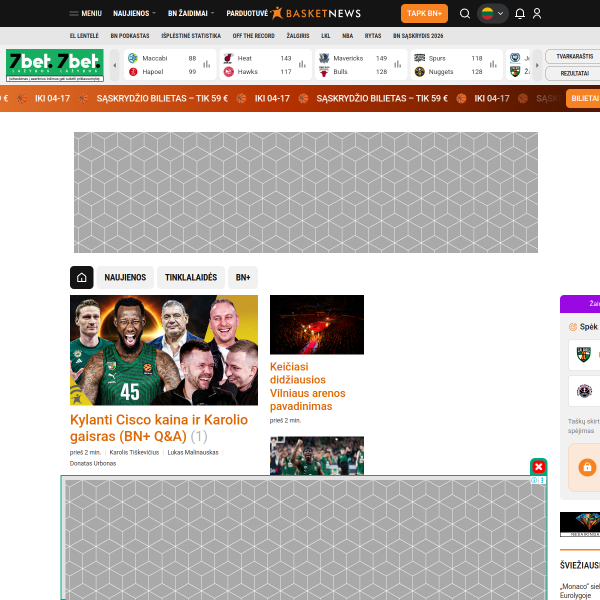Open the MENIU hamburger menu
The image size is (600, 600).
coord(85,13)
